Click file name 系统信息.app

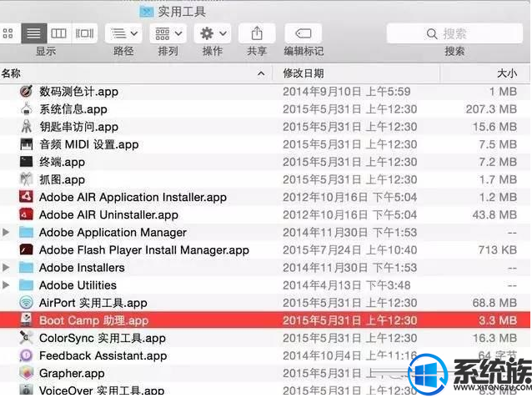(x=73, y=109)
